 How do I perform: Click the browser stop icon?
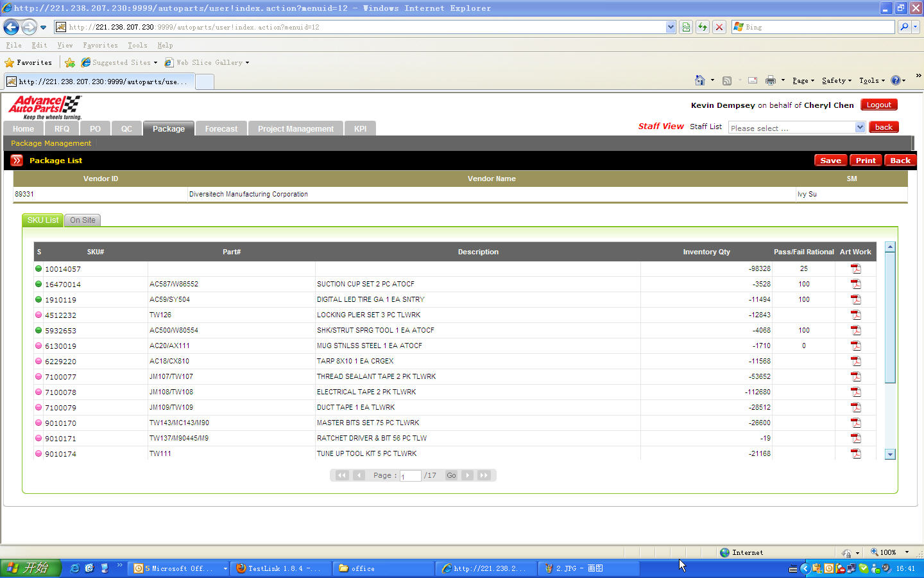(719, 27)
